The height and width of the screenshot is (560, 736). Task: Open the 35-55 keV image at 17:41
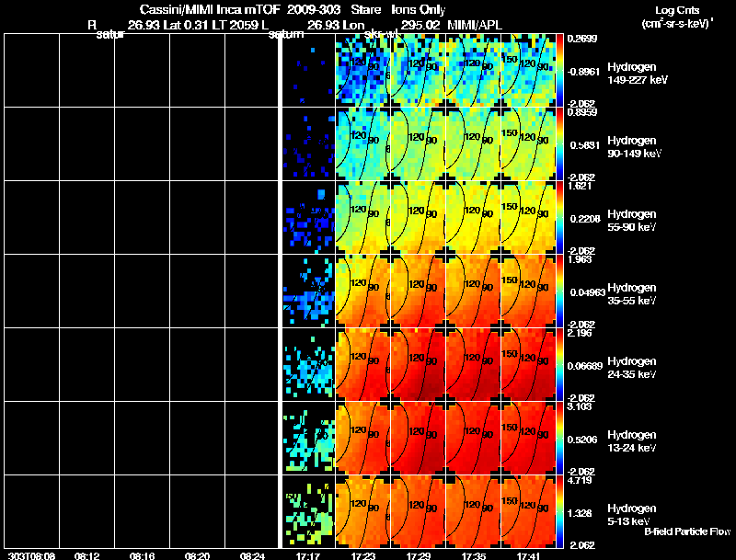pos(528,291)
